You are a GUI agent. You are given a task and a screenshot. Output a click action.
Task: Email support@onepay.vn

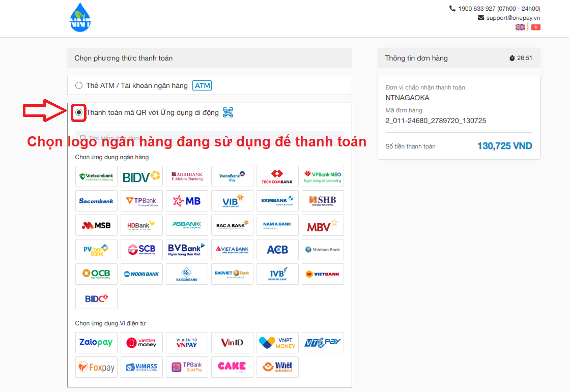click(513, 18)
